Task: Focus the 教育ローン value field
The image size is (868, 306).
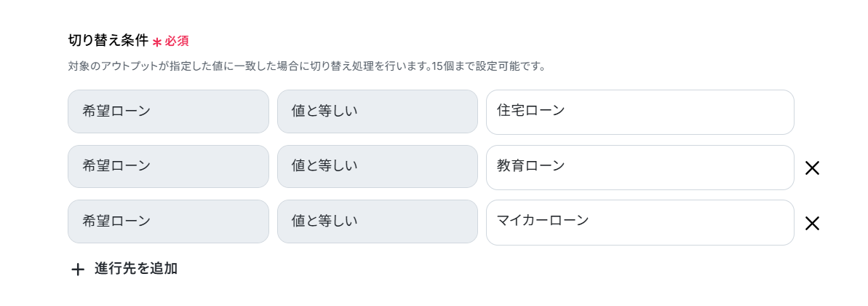Action: (640, 168)
